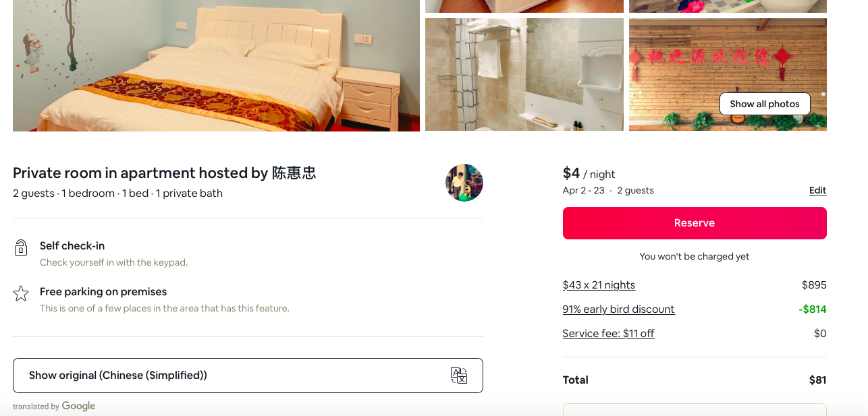Edit the dates and guests

point(817,191)
